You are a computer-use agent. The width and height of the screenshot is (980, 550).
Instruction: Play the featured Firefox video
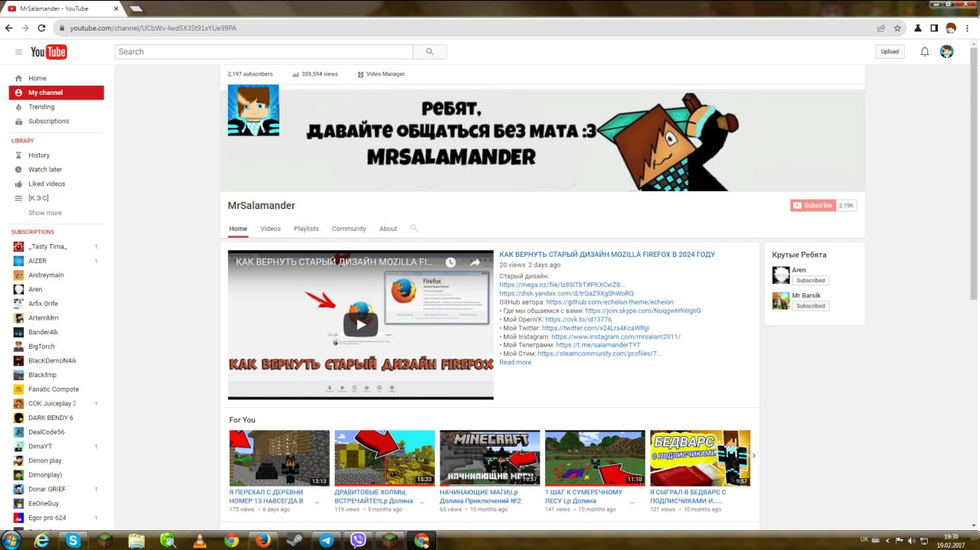click(360, 324)
